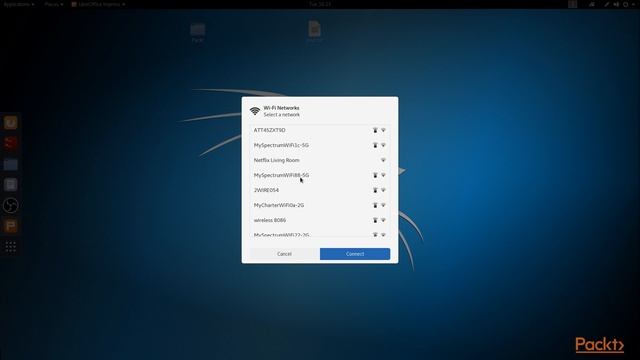This screenshot has height=360, width=640.
Task: Click the lock icon beside MySpectrumWiFi88-5G
Action: (x=375, y=176)
